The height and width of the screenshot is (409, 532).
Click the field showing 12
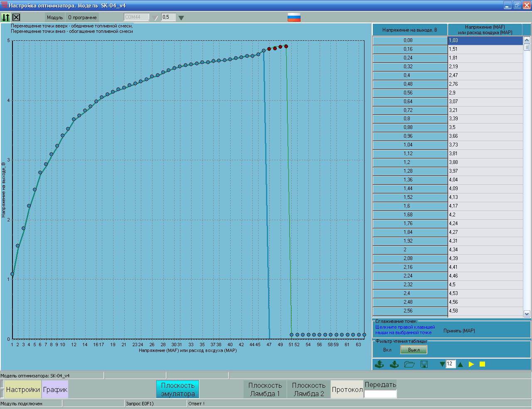pyautogui.click(x=451, y=364)
